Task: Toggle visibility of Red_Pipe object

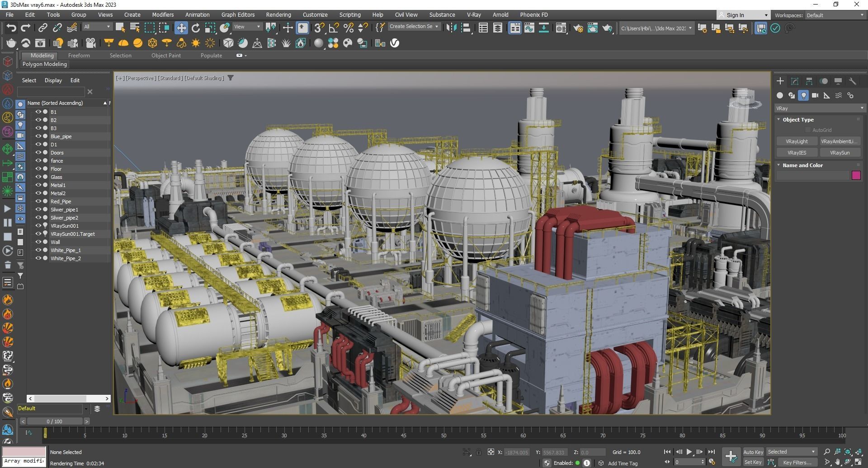Action: 38,201
